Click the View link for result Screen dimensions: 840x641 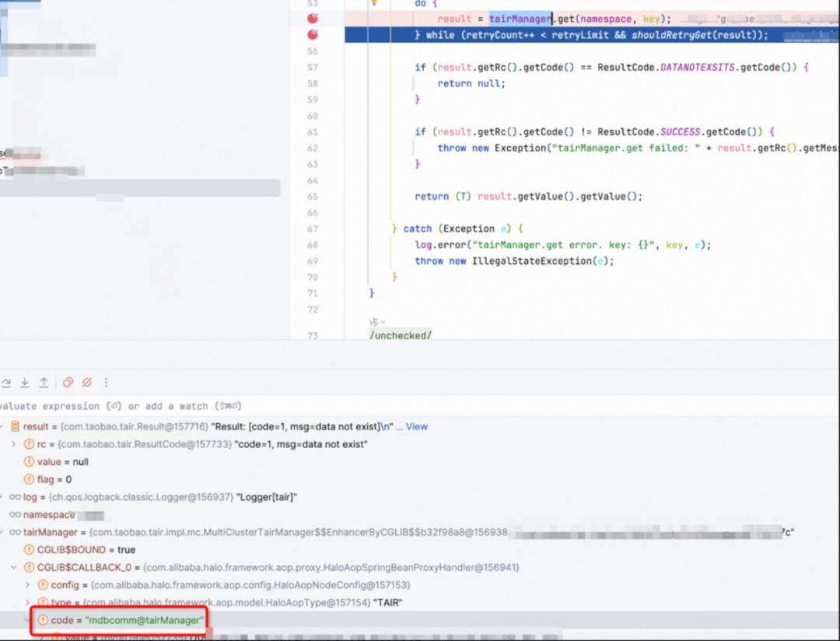pyautogui.click(x=417, y=426)
